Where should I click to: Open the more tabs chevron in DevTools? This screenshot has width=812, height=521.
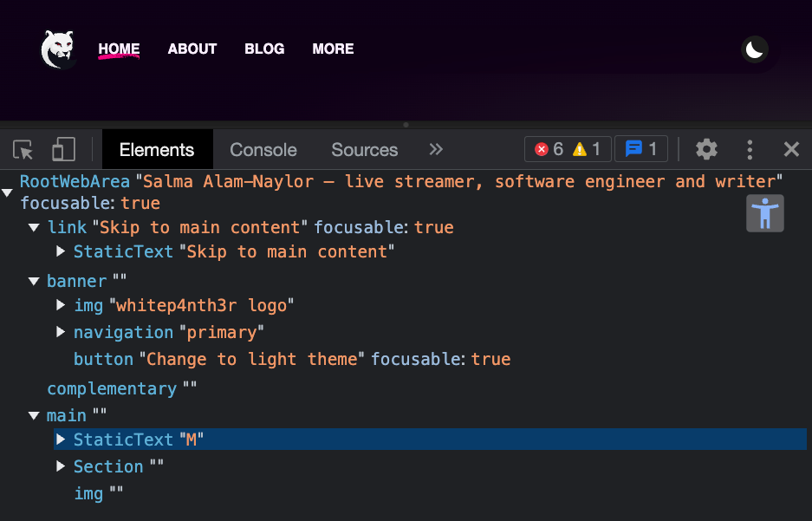(435, 149)
